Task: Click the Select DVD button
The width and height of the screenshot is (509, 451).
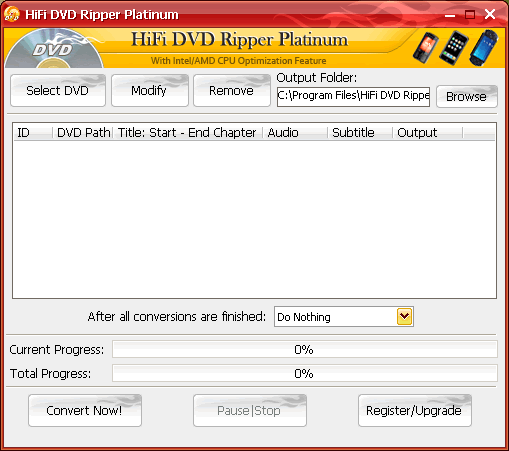Action: pos(58,91)
